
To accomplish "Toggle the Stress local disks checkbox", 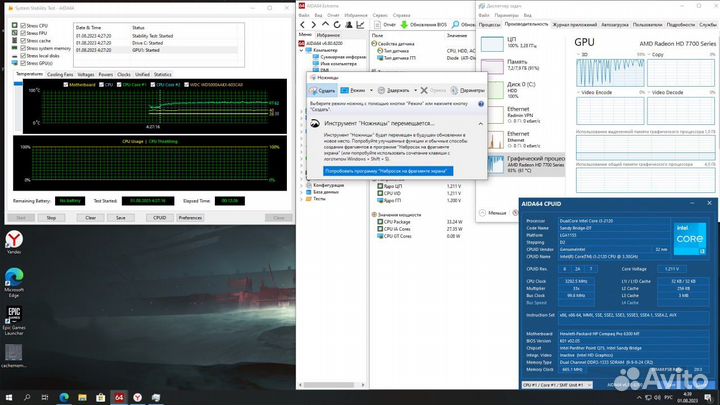I will tap(23, 56).
